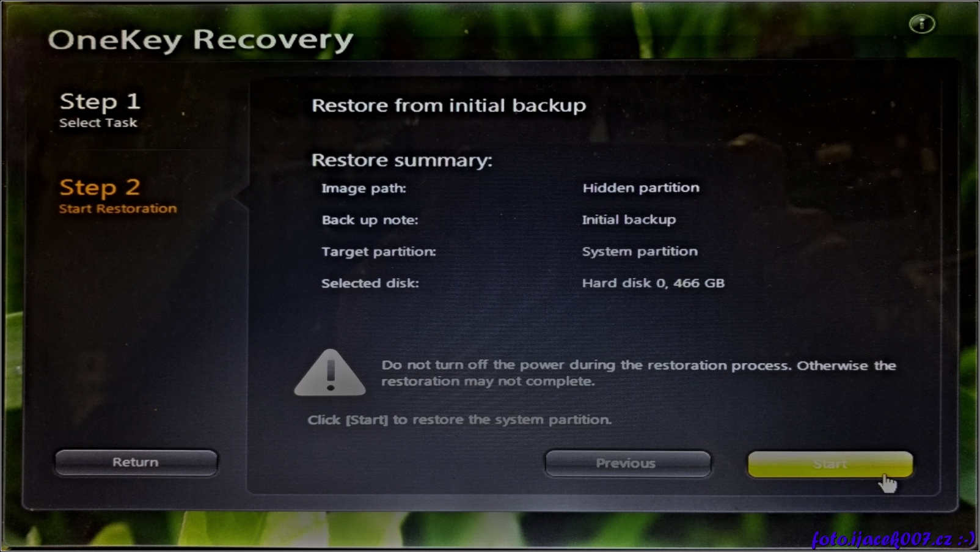
Task: Click the Return button
Action: click(x=136, y=462)
